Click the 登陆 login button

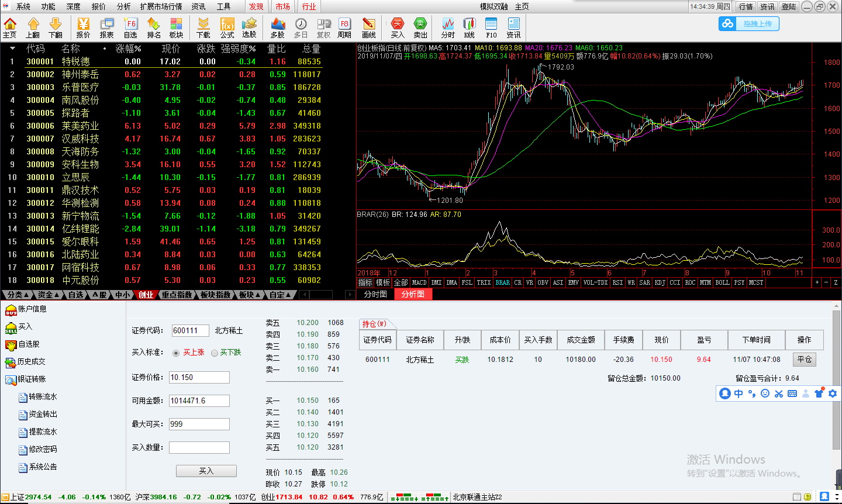(x=789, y=6)
